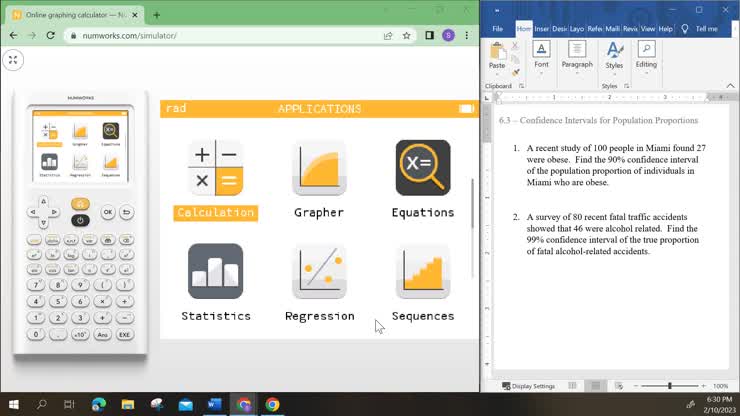740x416 pixels.
Task: Toggle the browser side panel button
Action: coord(429,35)
